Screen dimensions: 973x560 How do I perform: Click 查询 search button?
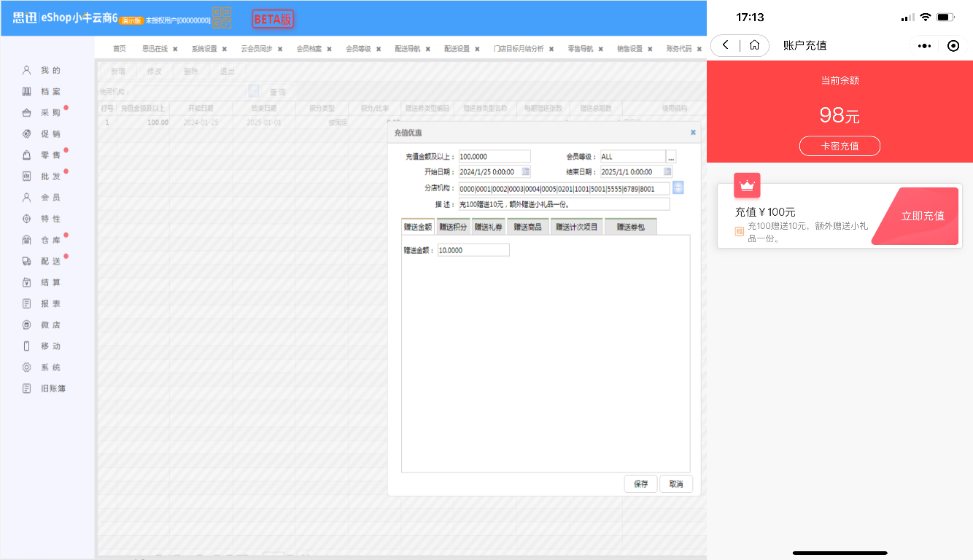pyautogui.click(x=278, y=92)
